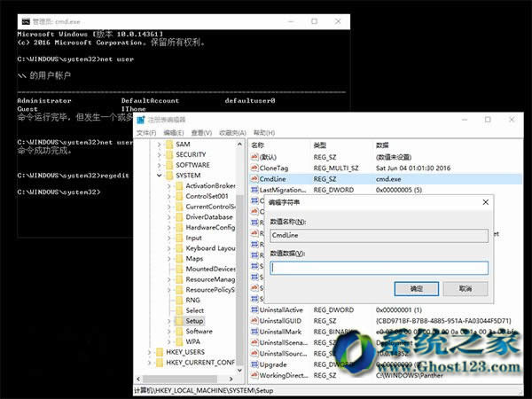The width and height of the screenshot is (532, 399).
Task: Click the cmd.exe window title bar icon
Action: (25, 20)
